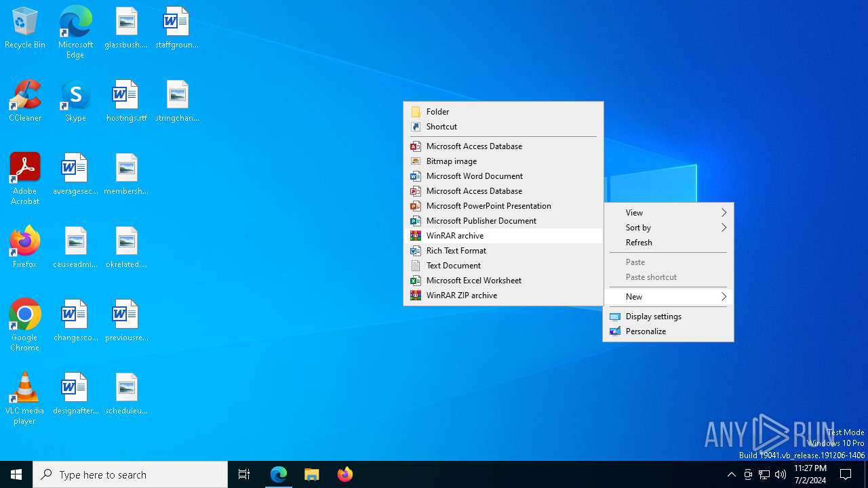Select the glassbush image file on the desktop
The height and width of the screenshot is (488, 868).
click(x=126, y=28)
